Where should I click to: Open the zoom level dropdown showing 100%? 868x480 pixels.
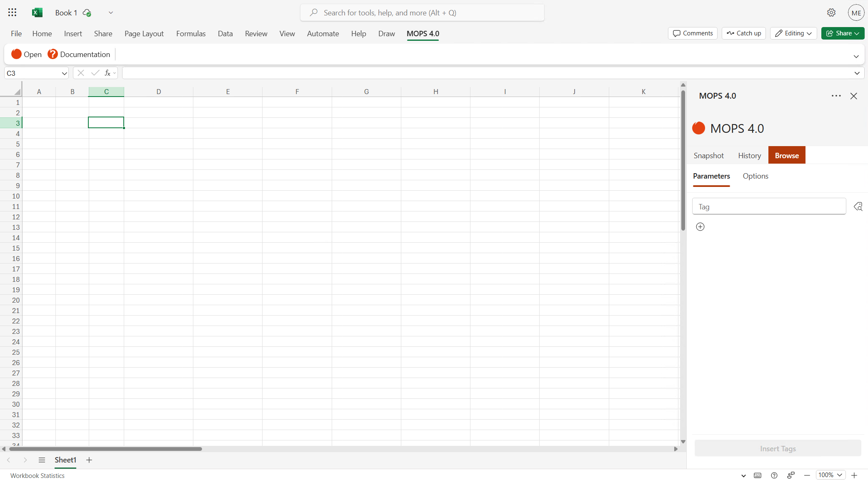[x=829, y=475]
